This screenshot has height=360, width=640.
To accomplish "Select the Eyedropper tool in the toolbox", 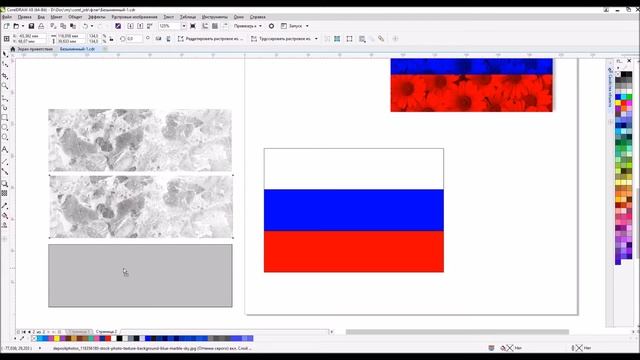I will (x=5, y=206).
